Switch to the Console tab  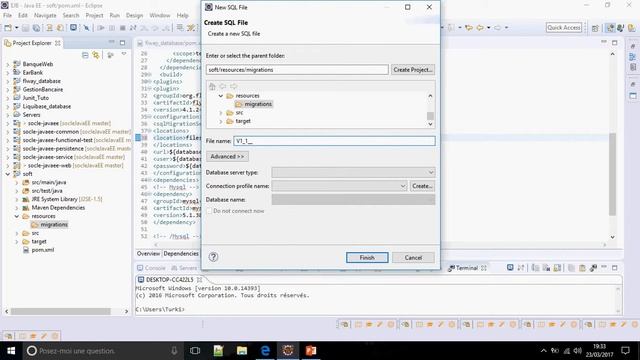pos(151,268)
